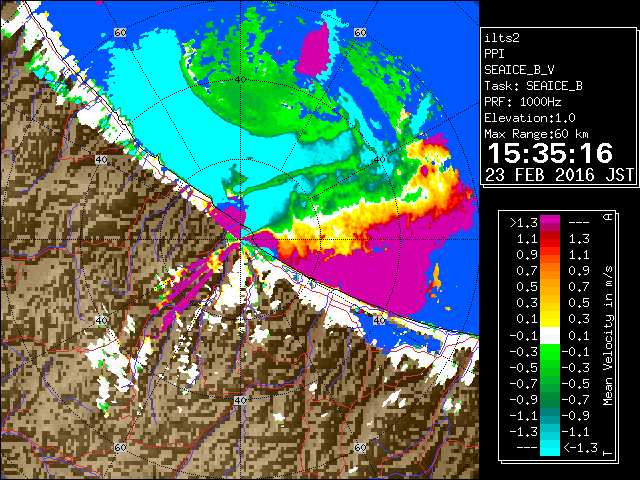This screenshot has width=640, height=480.
Task: Click the "Max Range:60 km" text
Action: (x=537, y=134)
